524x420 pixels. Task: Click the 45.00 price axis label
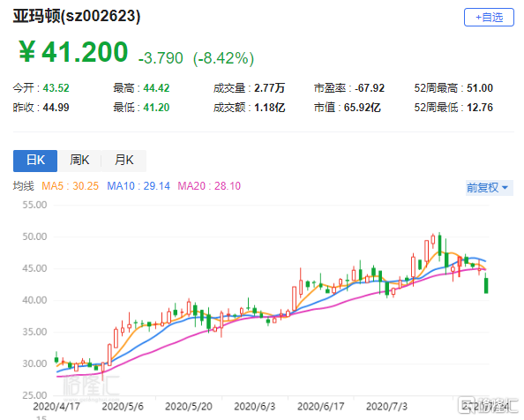[34, 268]
